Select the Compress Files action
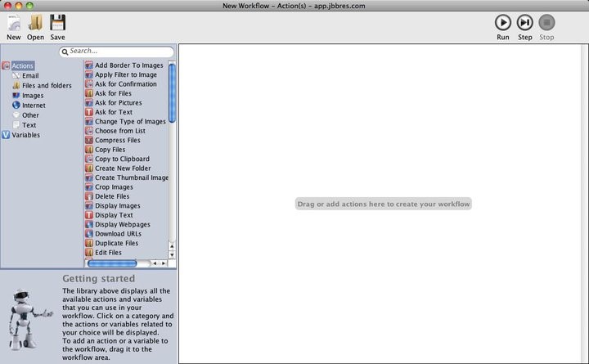 (117, 141)
